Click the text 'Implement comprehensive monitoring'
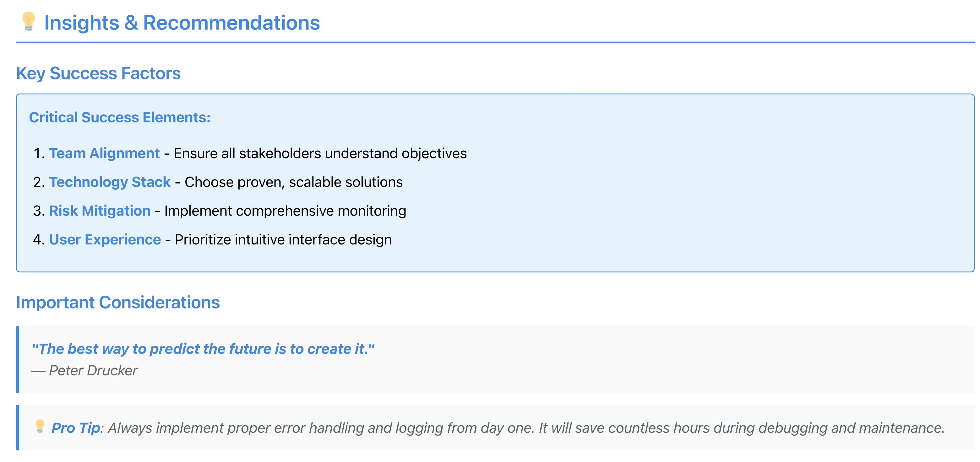The image size is (980, 462). click(x=285, y=211)
